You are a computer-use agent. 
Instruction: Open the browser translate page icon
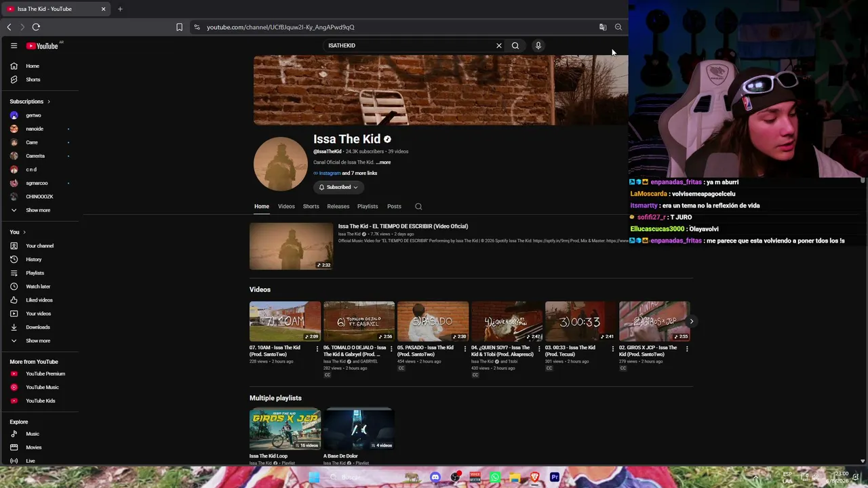(603, 27)
